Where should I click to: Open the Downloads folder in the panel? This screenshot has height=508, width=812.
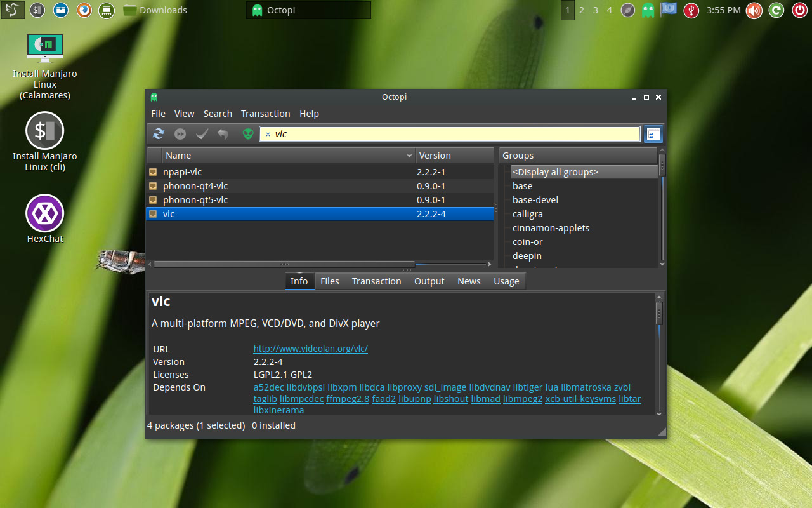pyautogui.click(x=155, y=10)
